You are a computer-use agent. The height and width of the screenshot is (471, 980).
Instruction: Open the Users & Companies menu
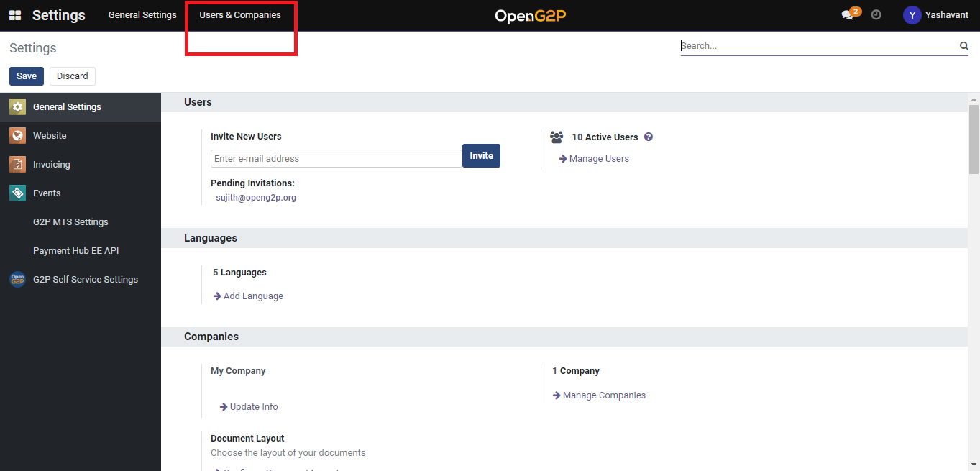240,15
